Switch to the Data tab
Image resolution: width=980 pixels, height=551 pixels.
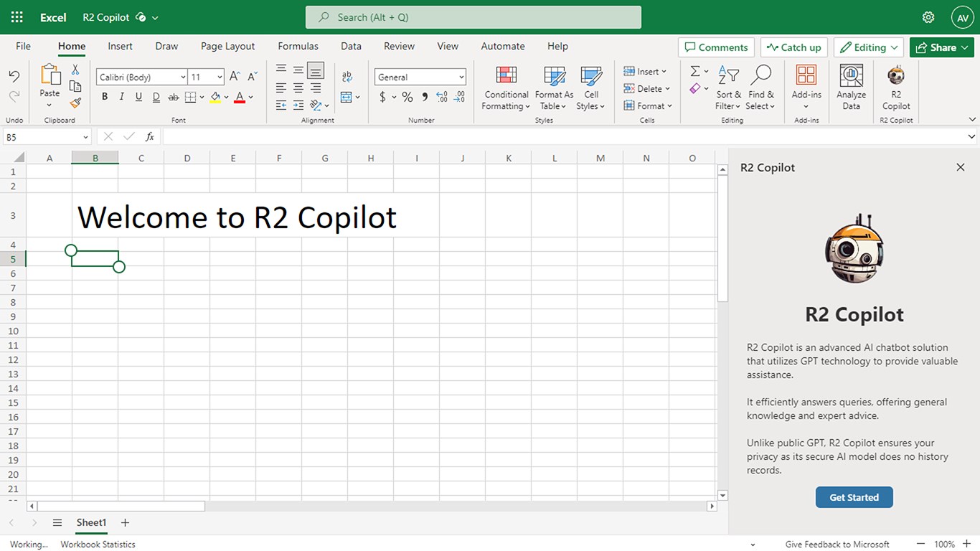coord(351,46)
